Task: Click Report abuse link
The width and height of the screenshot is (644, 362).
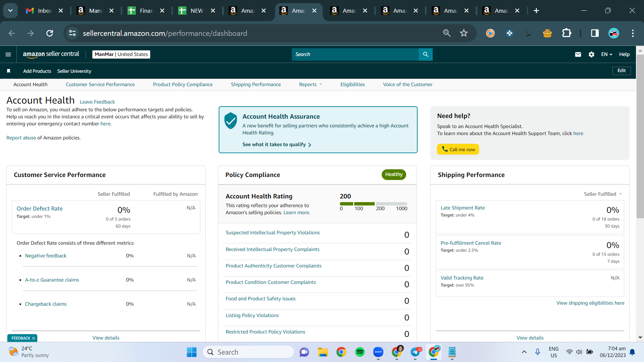Action: (x=21, y=138)
